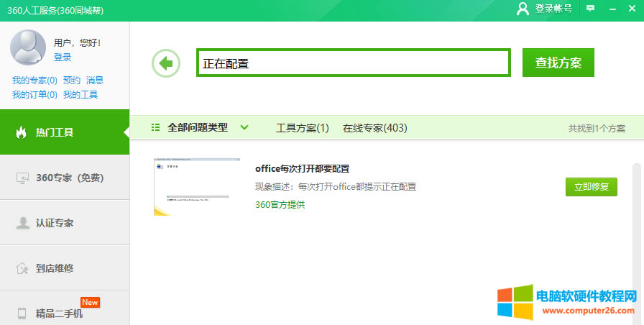Switch to the 工具方案(1) tab
The width and height of the screenshot is (644, 325).
[x=302, y=128]
